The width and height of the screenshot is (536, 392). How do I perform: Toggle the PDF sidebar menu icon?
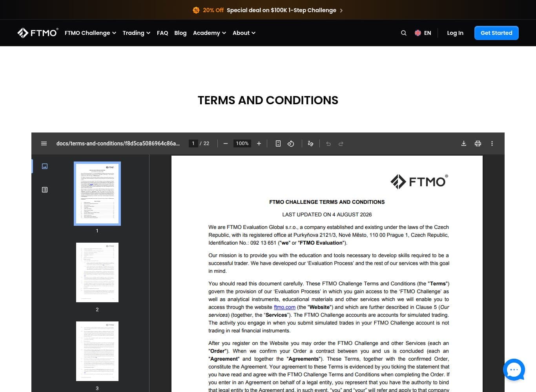[44, 143]
